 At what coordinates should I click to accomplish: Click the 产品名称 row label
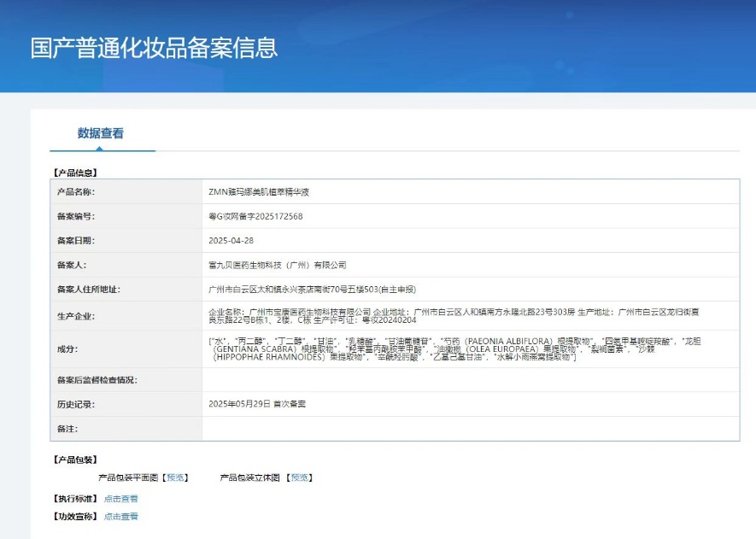pos(75,192)
